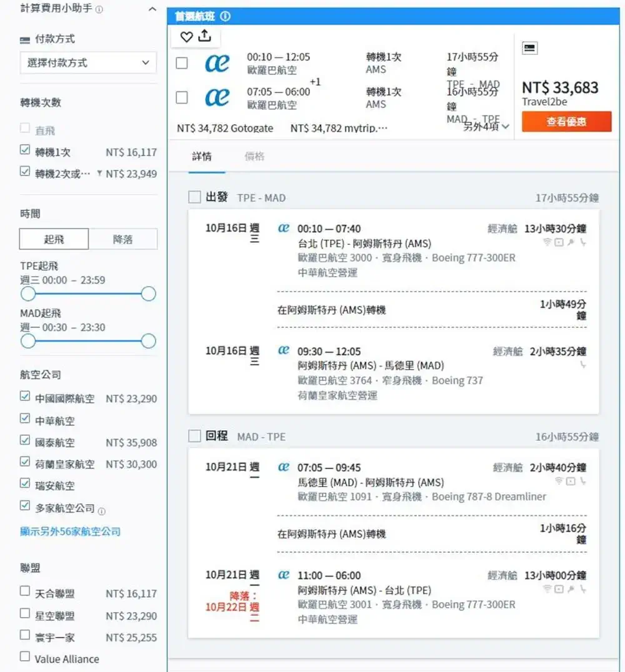The height and width of the screenshot is (672, 625).
Task: Click the left handle of MAD起飛 slider
Action: [x=28, y=342]
